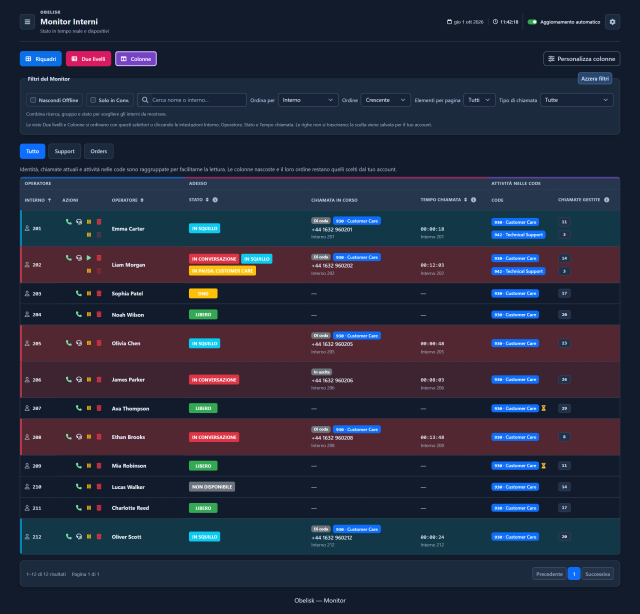640x614 pixels.
Task: Click the green phone icon for Emma Carter
Action: (x=69, y=222)
